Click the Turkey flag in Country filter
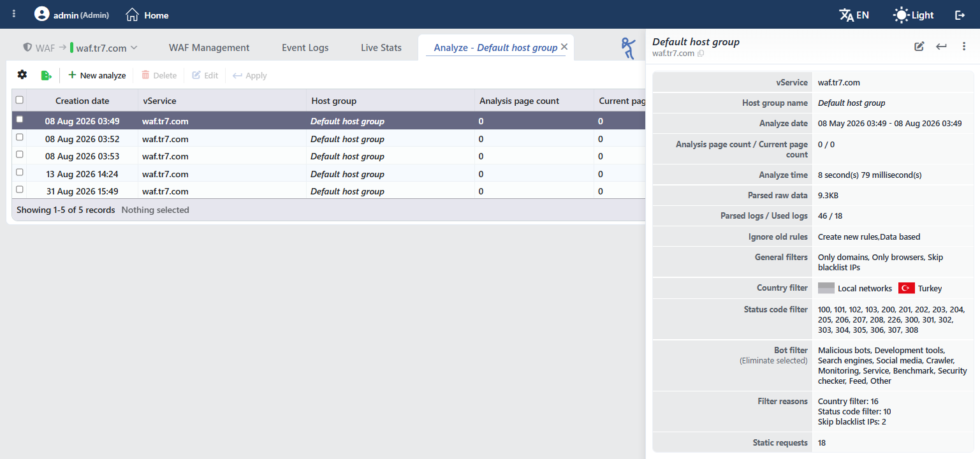Image resolution: width=980 pixels, height=459 pixels. pos(907,288)
